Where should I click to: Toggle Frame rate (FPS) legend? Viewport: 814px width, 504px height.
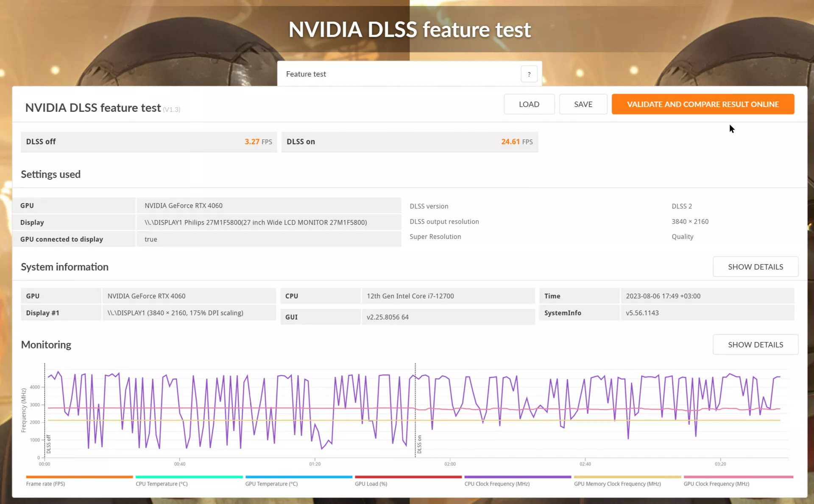click(x=46, y=484)
